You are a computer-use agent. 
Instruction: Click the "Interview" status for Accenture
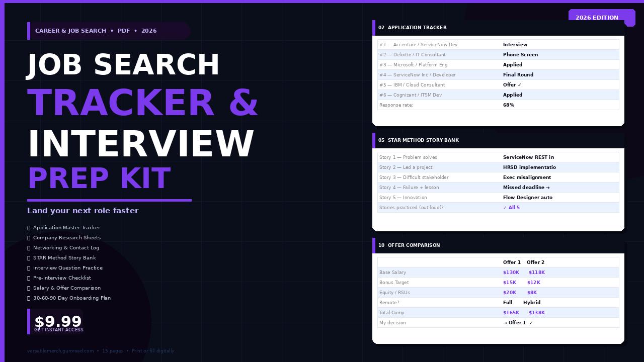(x=515, y=45)
